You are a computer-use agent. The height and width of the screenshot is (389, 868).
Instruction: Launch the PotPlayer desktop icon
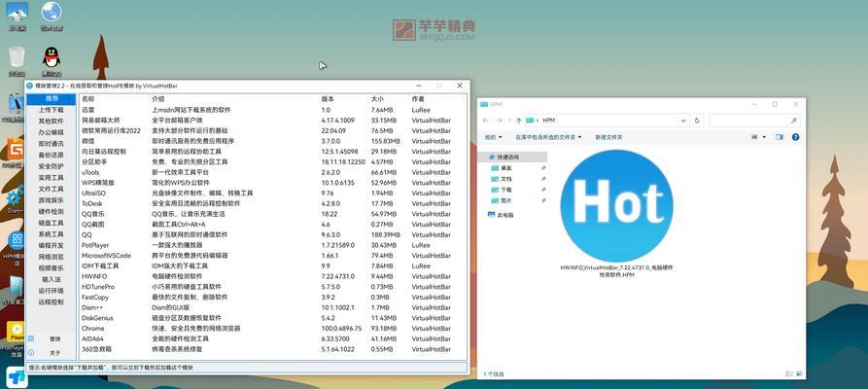pos(15,333)
